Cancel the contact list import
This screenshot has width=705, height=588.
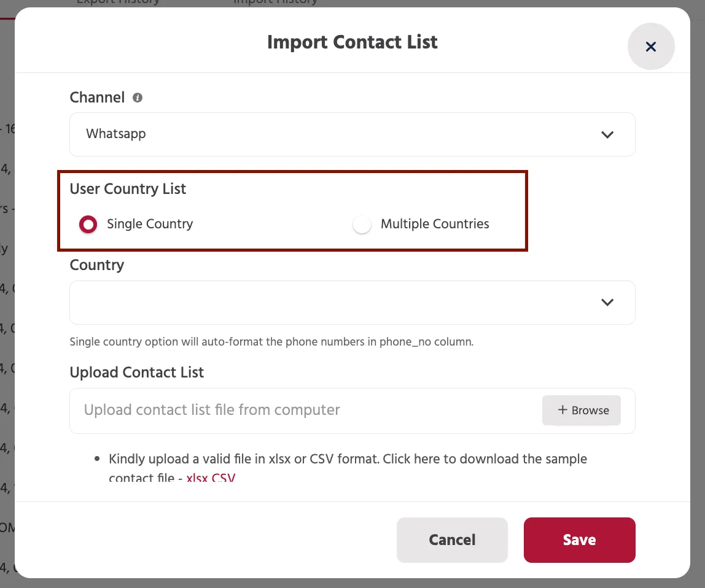click(452, 540)
